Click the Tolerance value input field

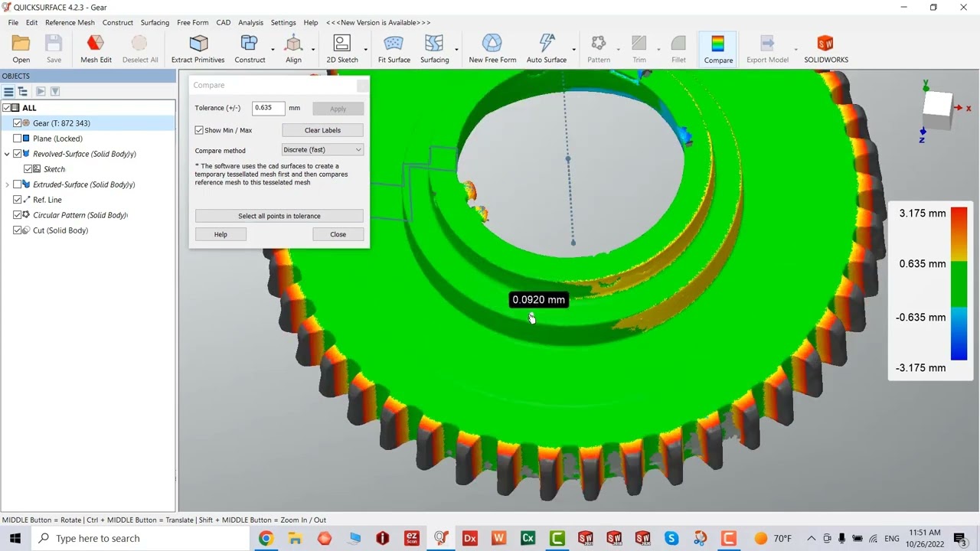(x=269, y=108)
